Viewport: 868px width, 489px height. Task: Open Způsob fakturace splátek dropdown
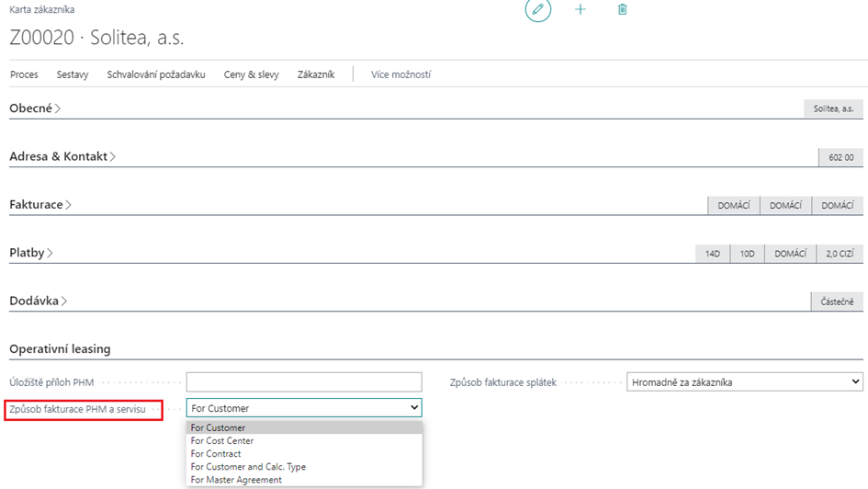point(745,382)
